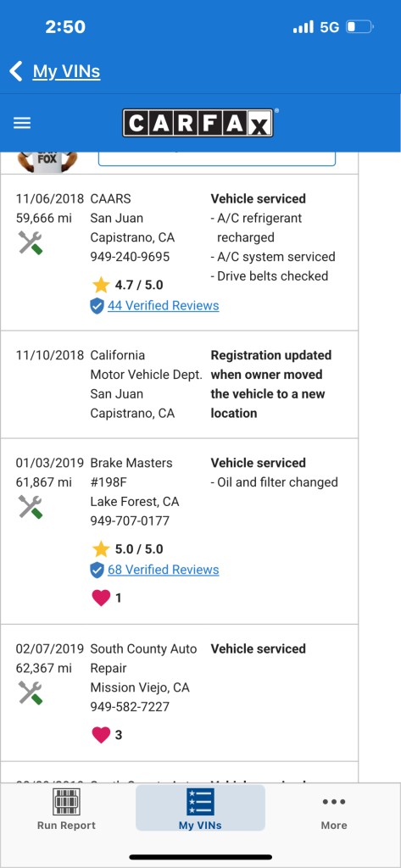This screenshot has width=401, height=868.
Task: Tap the Car Fox mascot image
Action: pyautogui.click(x=47, y=161)
